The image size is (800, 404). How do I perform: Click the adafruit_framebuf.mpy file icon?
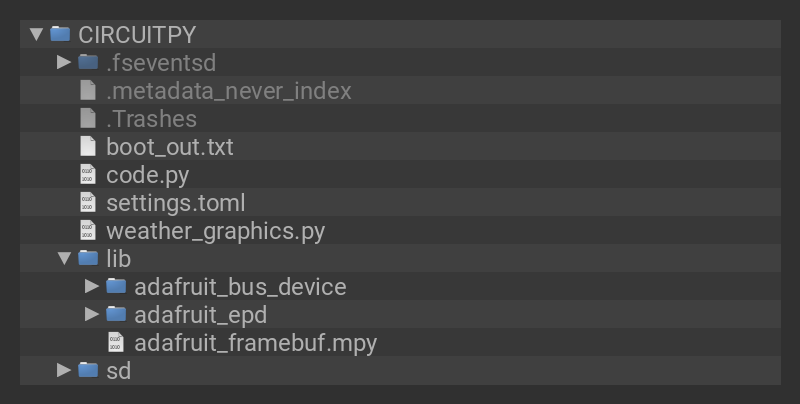pos(116,343)
